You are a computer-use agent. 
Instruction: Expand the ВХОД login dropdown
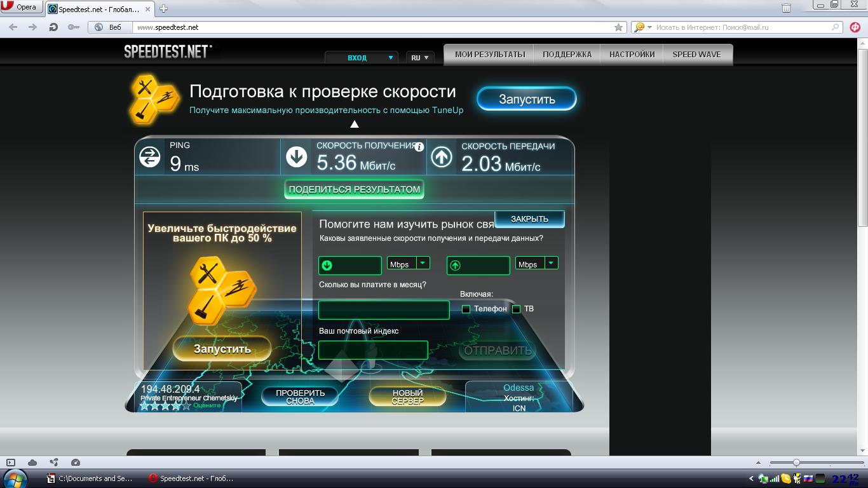coord(362,58)
